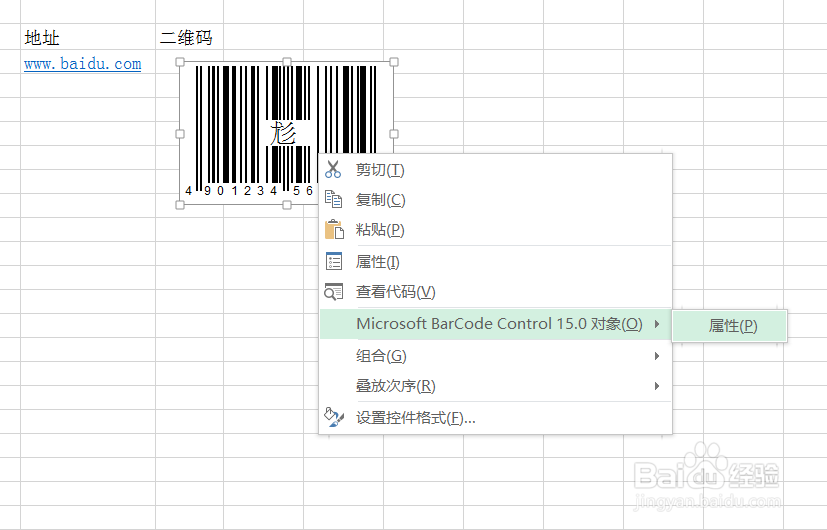Select 查看代码(V) menu entry
The height and width of the screenshot is (530, 827).
(x=496, y=292)
